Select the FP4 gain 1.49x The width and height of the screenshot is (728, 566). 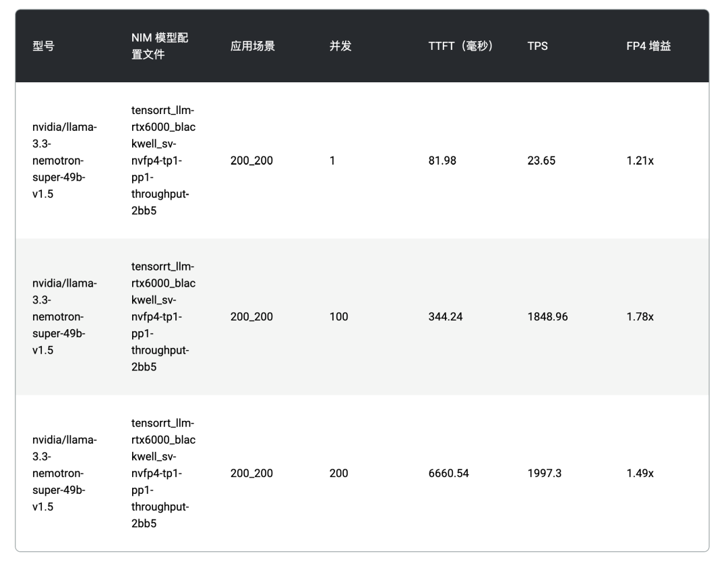coord(640,474)
